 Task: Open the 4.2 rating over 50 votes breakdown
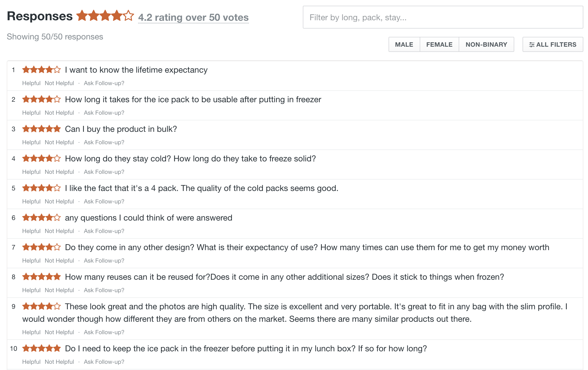click(193, 17)
